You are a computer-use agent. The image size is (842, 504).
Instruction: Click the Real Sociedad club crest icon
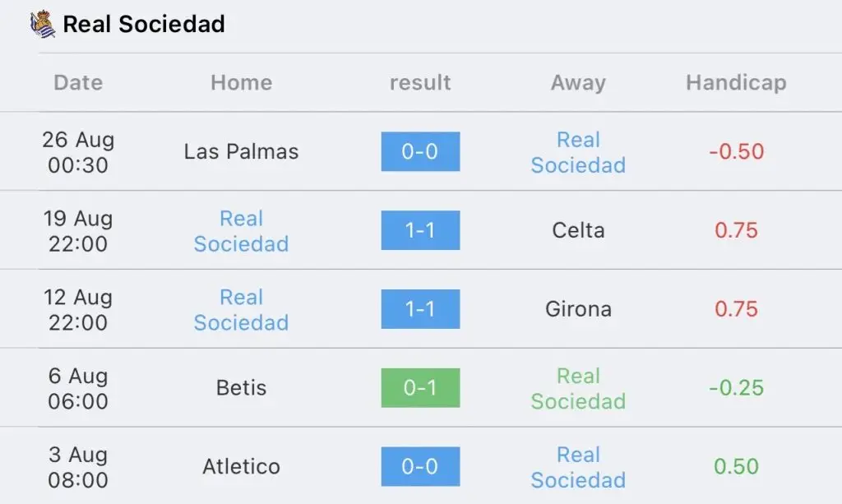43,24
